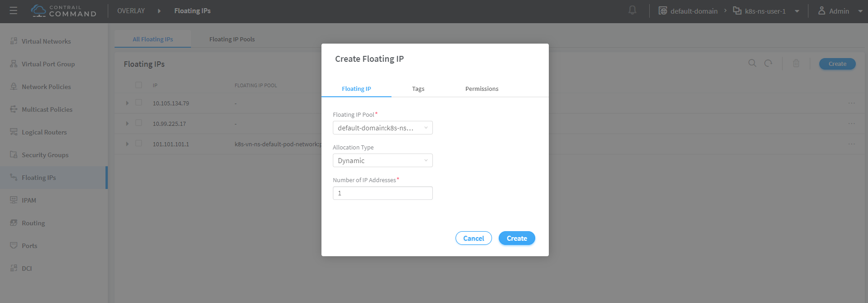868x303 pixels.
Task: Toggle the select-all checkbox in the header
Action: tap(139, 85)
